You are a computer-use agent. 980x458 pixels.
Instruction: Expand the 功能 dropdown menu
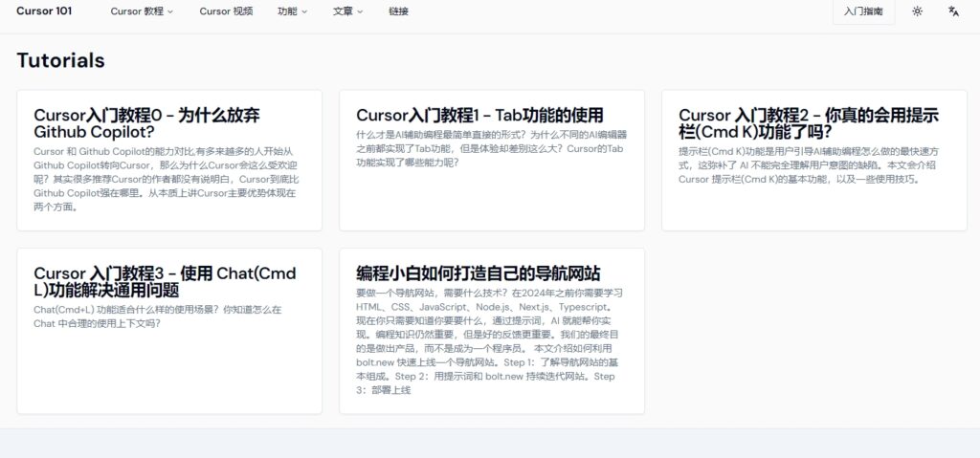(293, 11)
